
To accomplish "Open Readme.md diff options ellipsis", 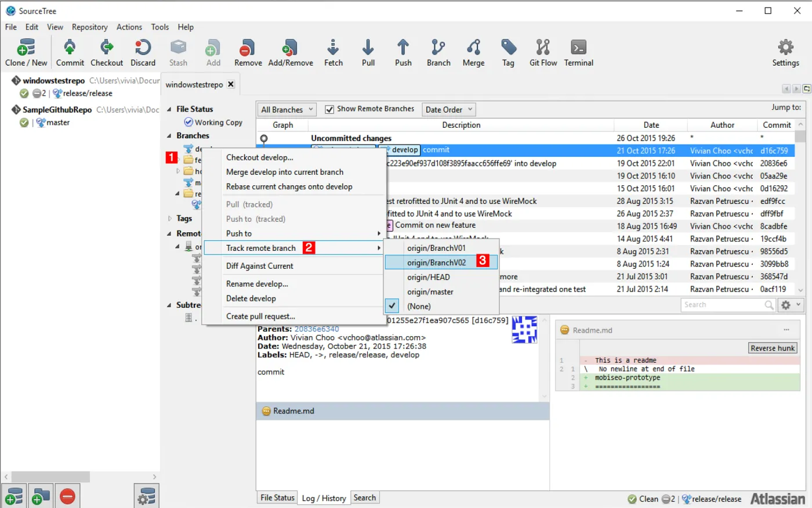I will point(786,330).
